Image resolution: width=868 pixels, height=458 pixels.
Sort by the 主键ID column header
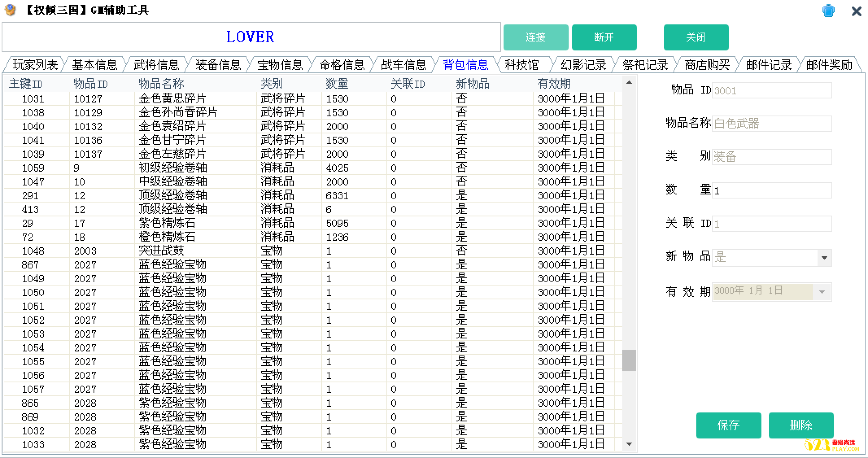point(37,84)
